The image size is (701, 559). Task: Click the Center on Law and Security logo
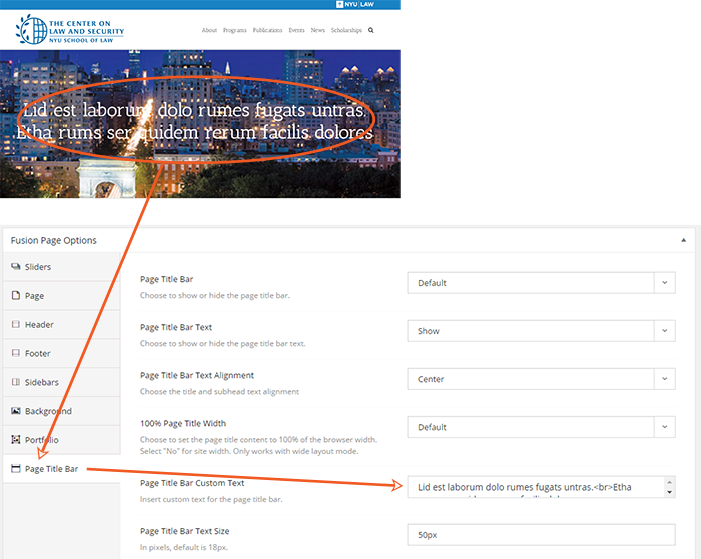click(70, 30)
